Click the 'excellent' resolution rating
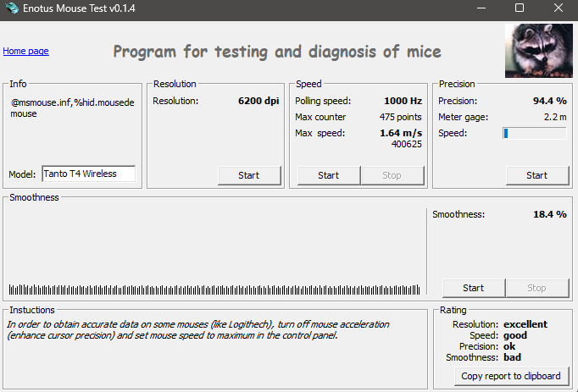 [x=525, y=324]
